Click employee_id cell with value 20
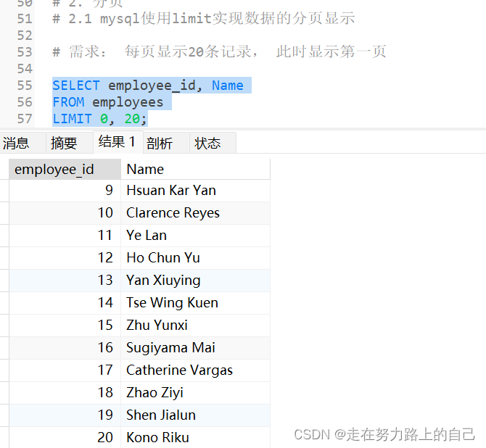 tap(65, 437)
